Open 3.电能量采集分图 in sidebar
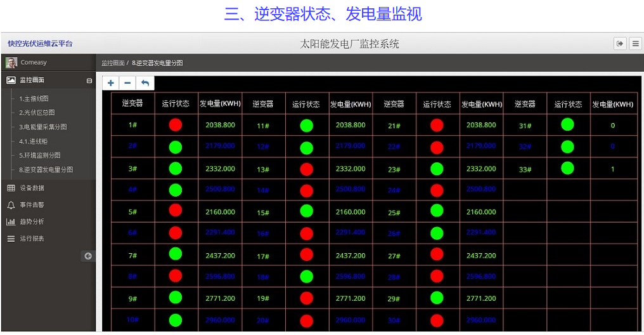The width and height of the screenshot is (644, 335). click(x=42, y=127)
